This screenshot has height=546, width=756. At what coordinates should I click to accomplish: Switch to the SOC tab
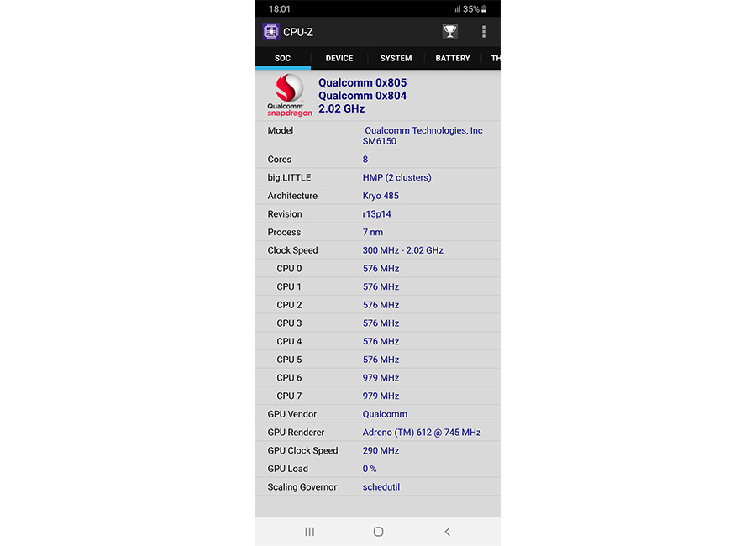[282, 58]
